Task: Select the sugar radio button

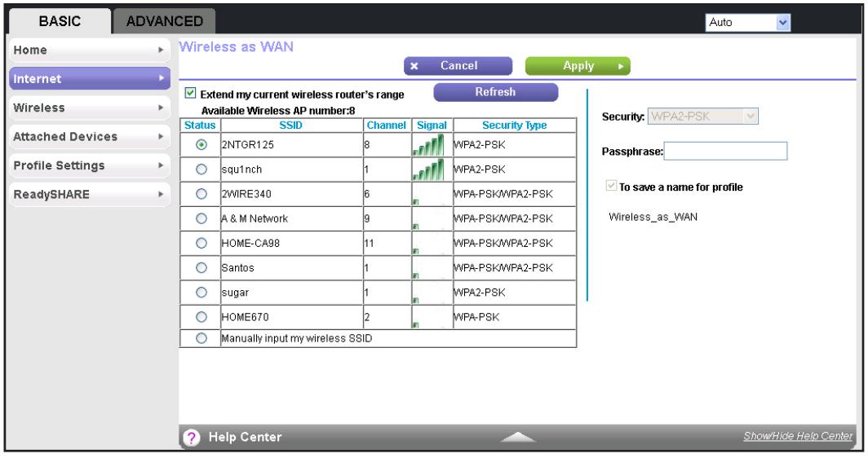Action: [201, 293]
